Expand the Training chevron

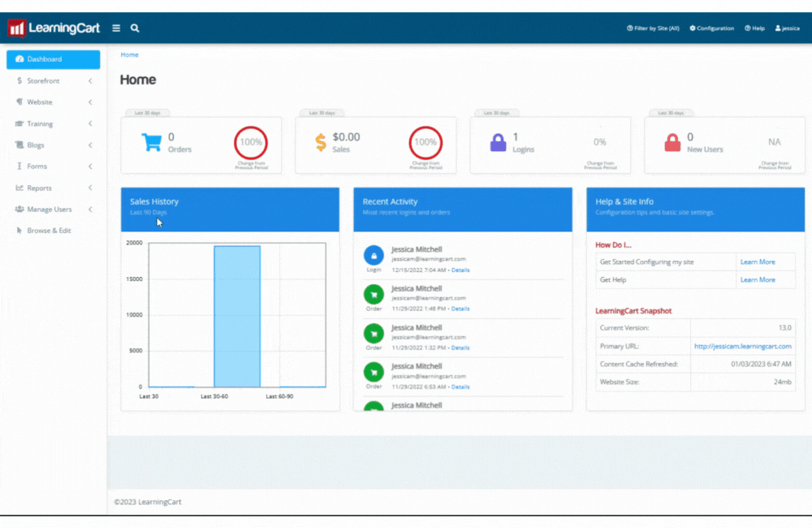point(90,123)
